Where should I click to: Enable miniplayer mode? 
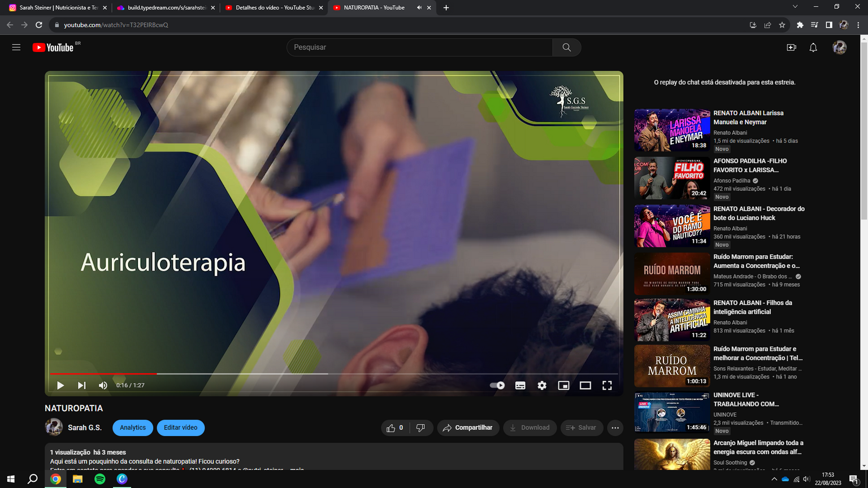pos(563,385)
